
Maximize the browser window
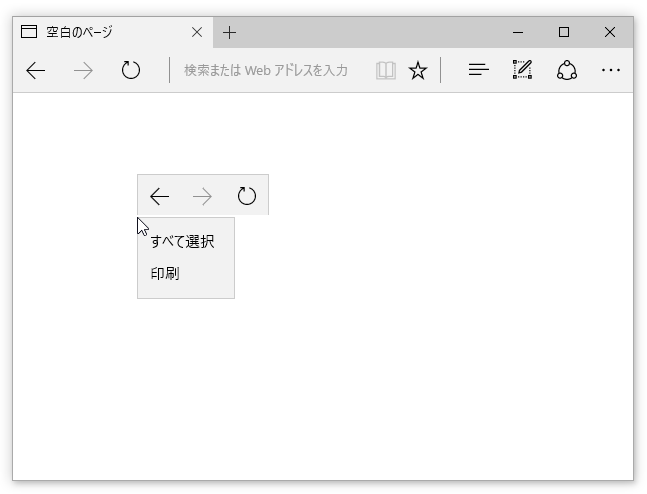[x=564, y=32]
